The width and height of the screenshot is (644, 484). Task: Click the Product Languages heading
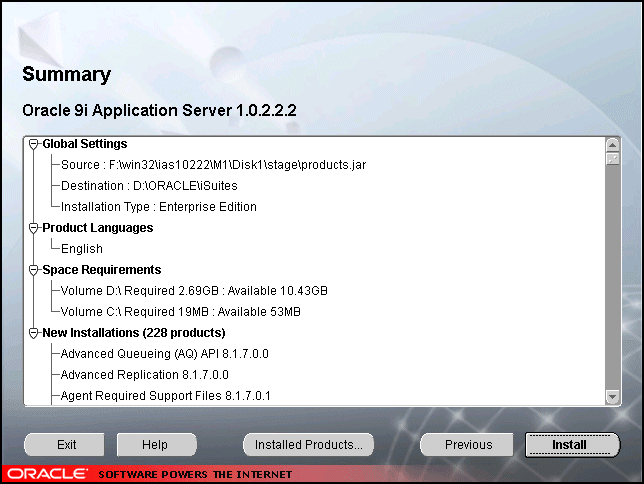(x=98, y=228)
